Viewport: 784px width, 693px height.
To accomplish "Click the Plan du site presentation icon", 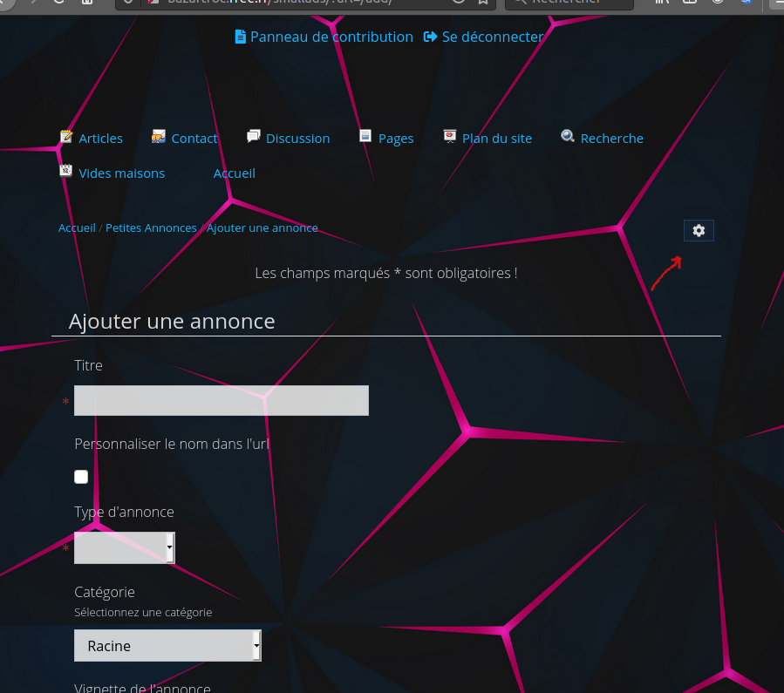I will tap(450, 137).
